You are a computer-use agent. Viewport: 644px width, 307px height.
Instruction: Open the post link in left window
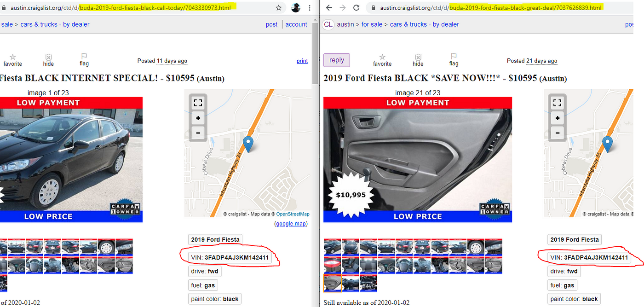click(x=271, y=24)
